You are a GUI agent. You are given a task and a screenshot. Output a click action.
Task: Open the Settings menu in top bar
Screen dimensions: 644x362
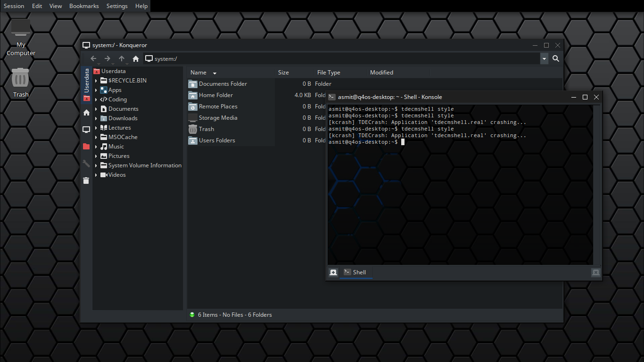[117, 6]
